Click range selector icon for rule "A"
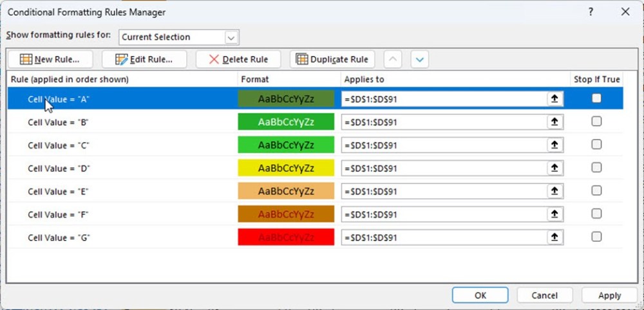Image resolution: width=644 pixels, height=310 pixels. 554,99
